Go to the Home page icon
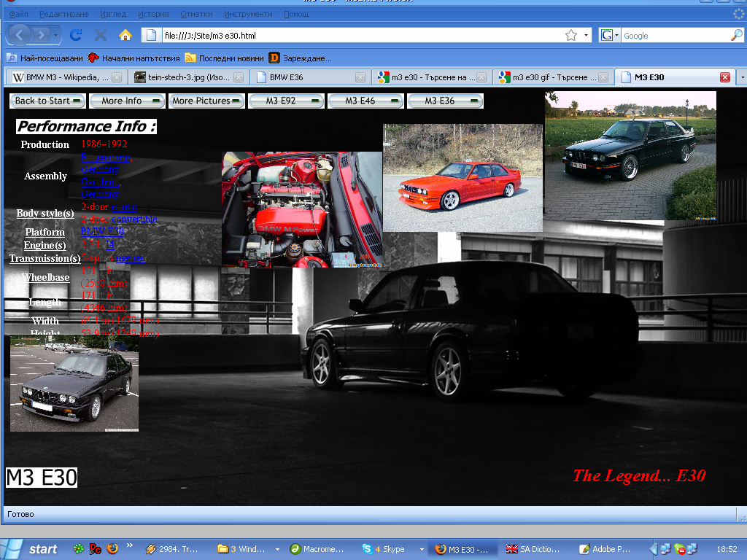 [x=125, y=35]
